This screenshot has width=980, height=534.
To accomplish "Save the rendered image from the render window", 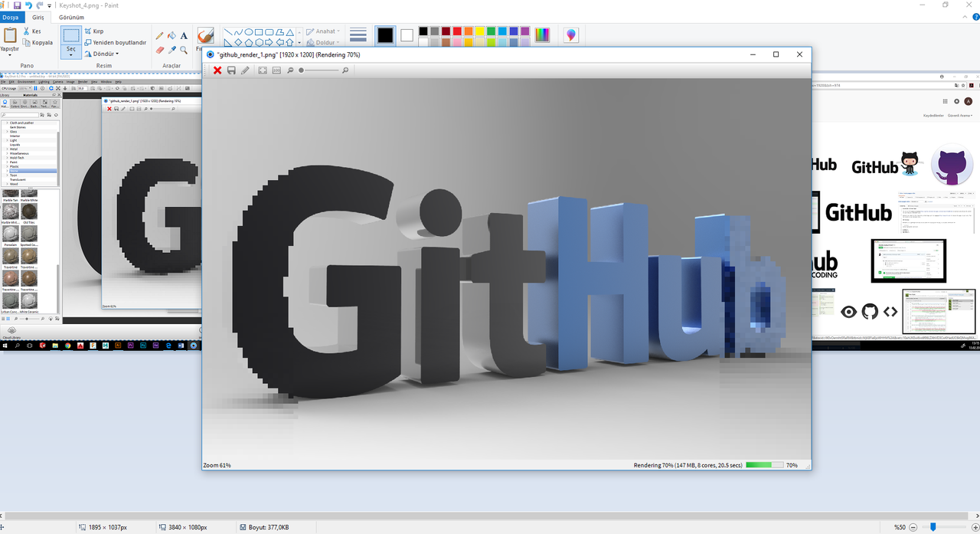I will [x=232, y=70].
